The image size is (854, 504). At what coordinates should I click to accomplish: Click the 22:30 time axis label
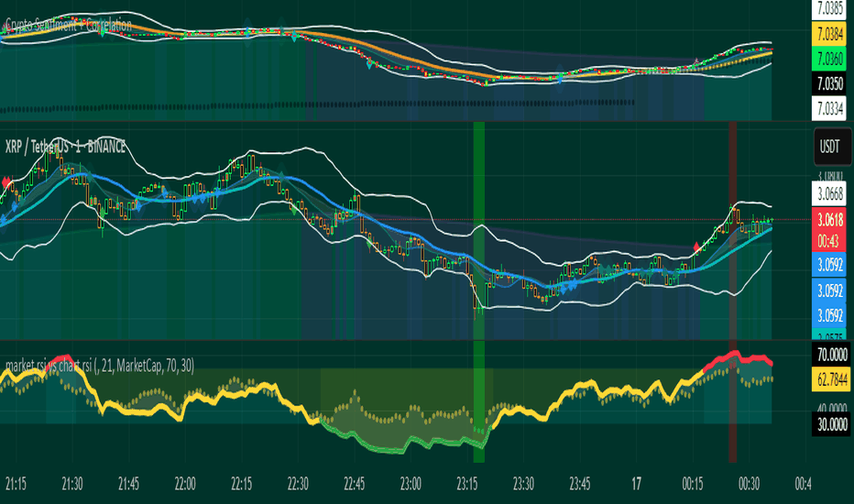298,483
